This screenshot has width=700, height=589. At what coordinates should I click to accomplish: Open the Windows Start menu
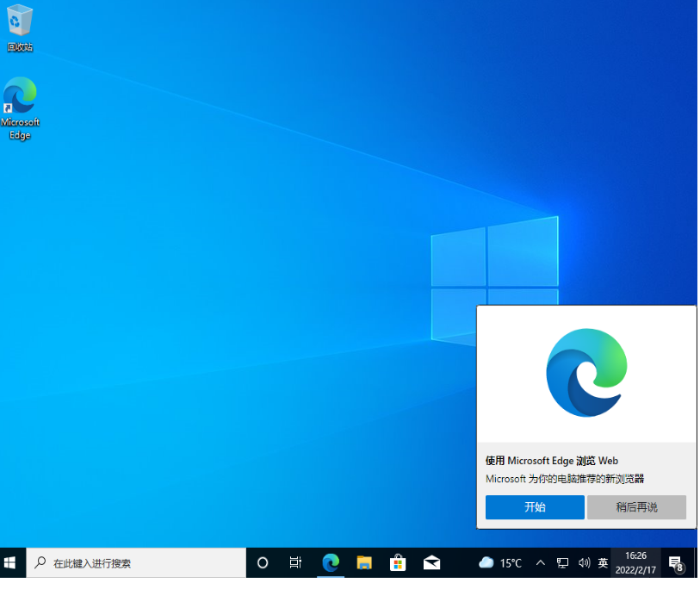[x=11, y=562]
